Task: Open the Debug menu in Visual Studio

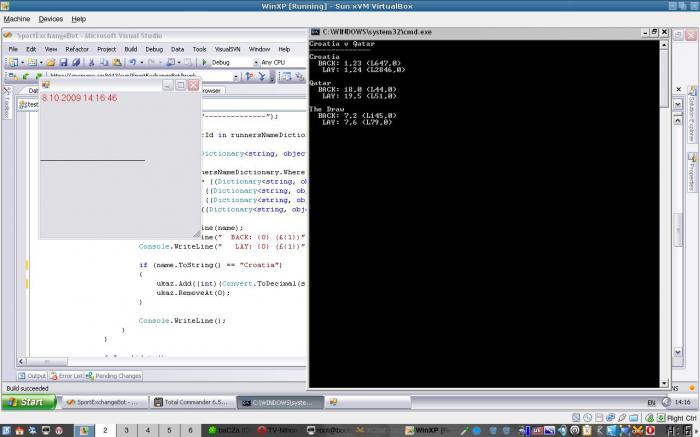Action: (x=154, y=49)
